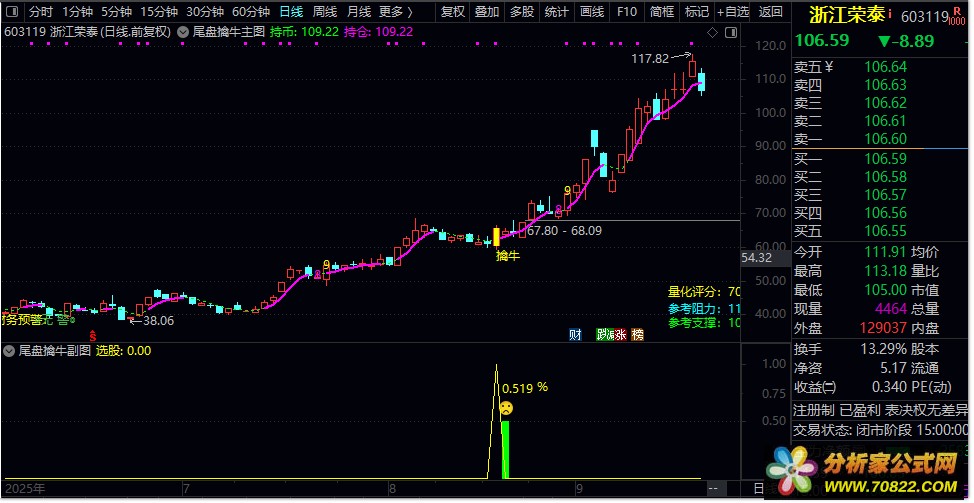The width and height of the screenshot is (974, 503).
Task: Click the 最低 value 105.00
Action: pos(886,290)
